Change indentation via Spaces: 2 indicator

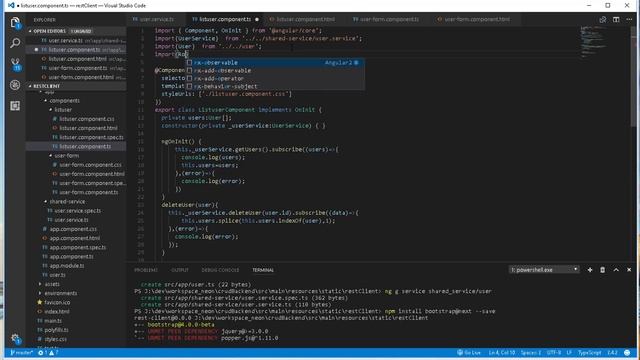[x=531, y=353]
